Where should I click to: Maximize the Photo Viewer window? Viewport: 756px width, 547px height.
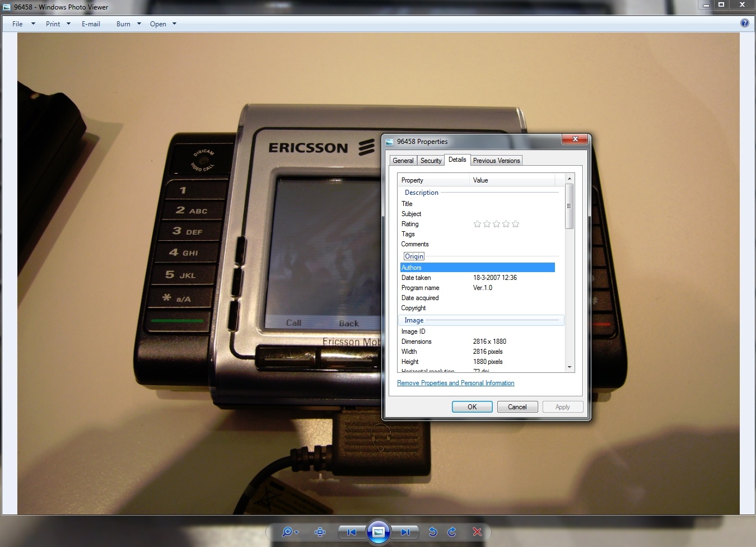click(x=721, y=4)
